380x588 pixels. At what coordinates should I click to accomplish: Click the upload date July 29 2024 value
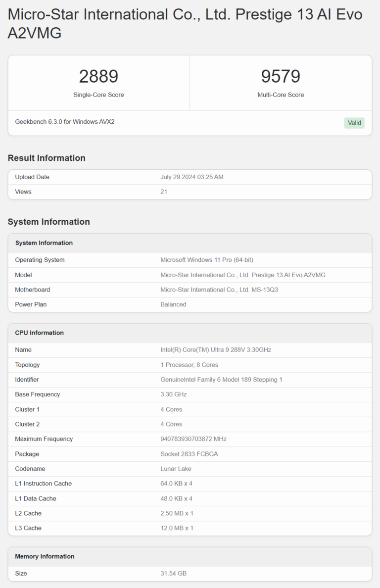(192, 177)
